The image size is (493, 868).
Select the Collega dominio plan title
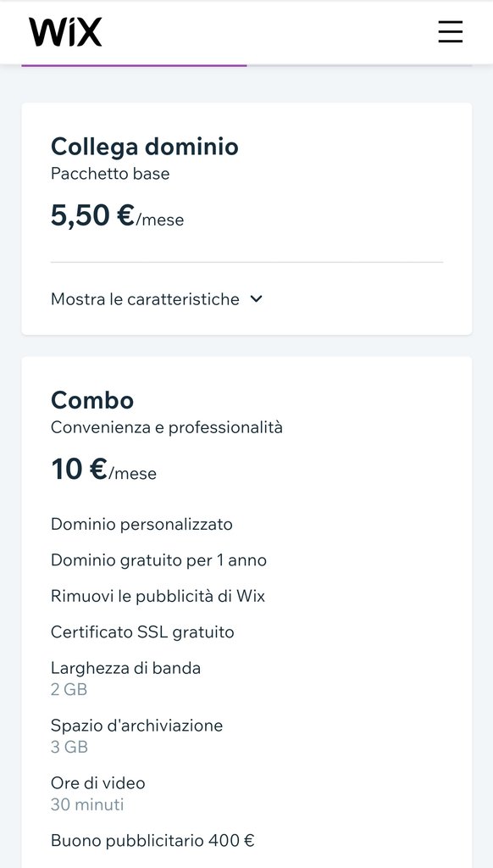point(144,147)
